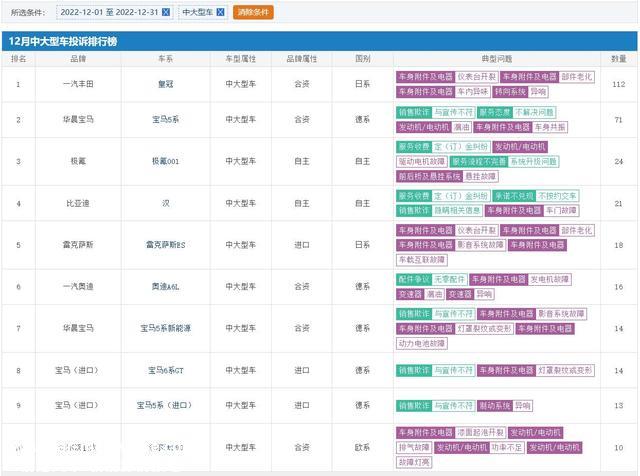Click the 不按约交车 tag in 汉 row

point(557,196)
